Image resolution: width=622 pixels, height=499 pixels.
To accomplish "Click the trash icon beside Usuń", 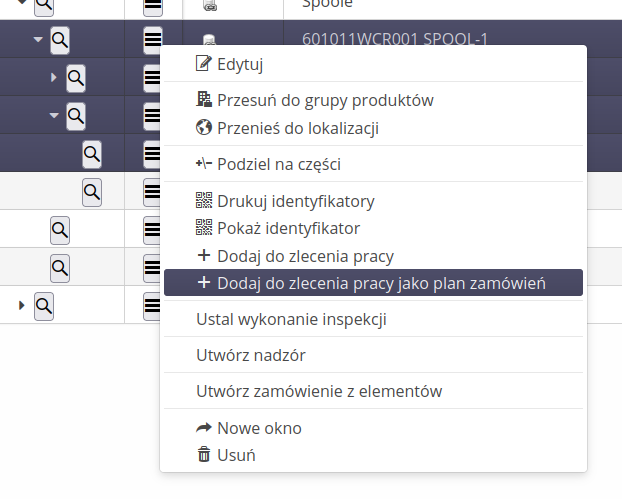I will [204, 455].
